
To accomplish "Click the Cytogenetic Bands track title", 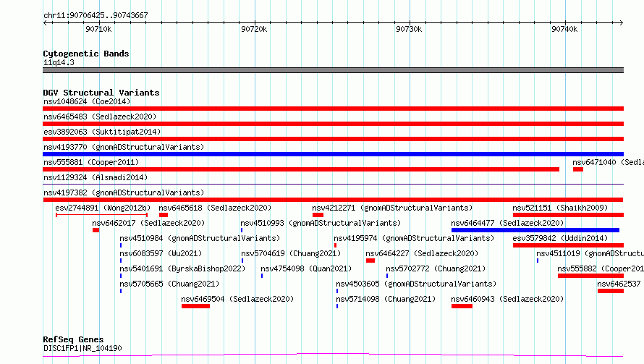I will pyautogui.click(x=86, y=54).
